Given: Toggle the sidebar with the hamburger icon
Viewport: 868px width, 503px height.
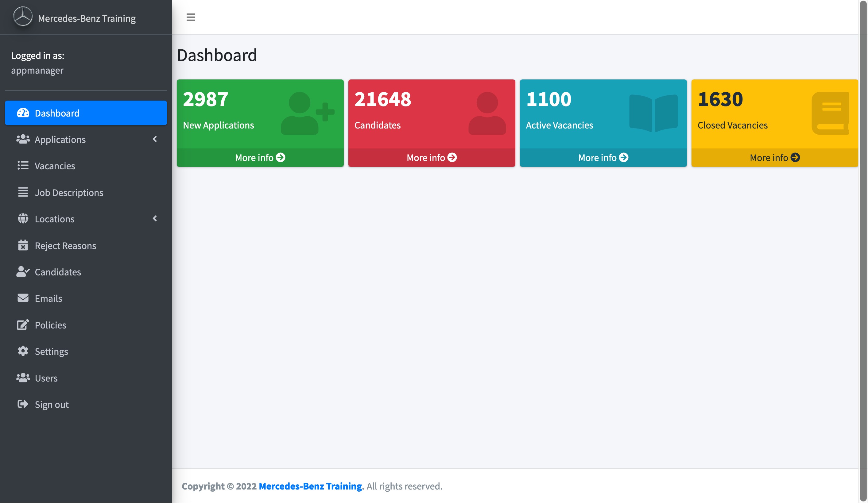Looking at the screenshot, I should point(191,17).
